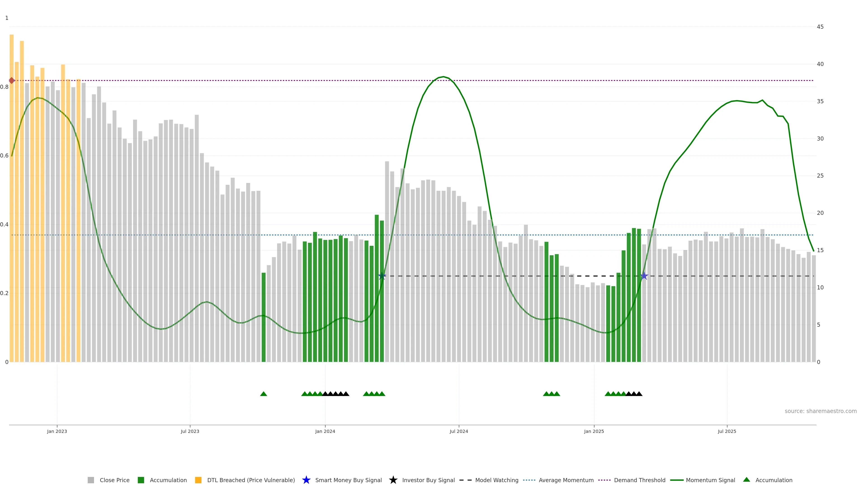Click the orange DTL Breached color swatch
Image resolution: width=868 pixels, height=488 pixels.
198,480
